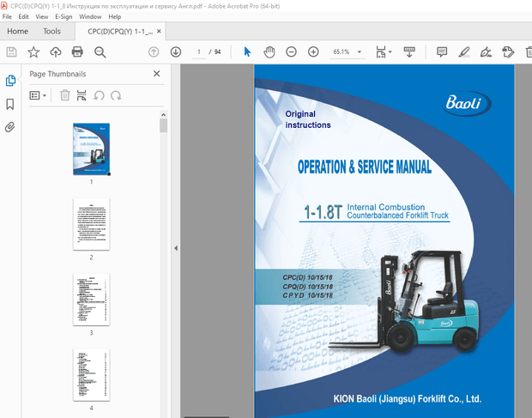Open the E-Sign menu
The width and height of the screenshot is (532, 418).
click(x=63, y=16)
